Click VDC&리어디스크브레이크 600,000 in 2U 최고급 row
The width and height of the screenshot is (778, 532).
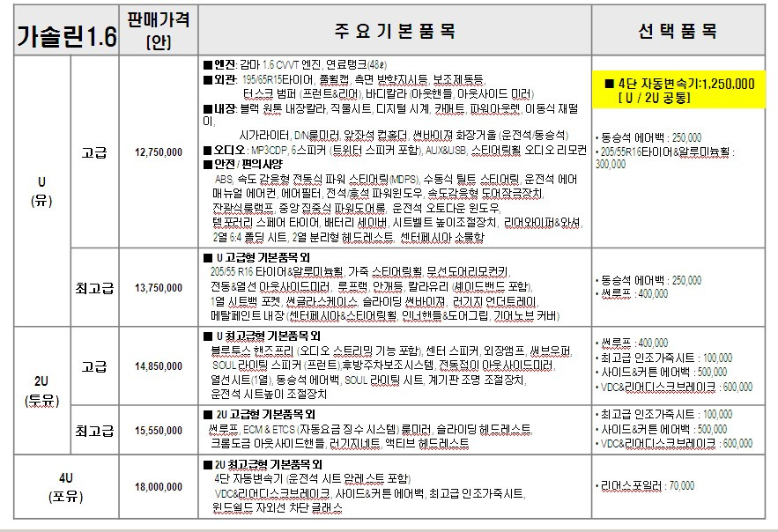(674, 443)
